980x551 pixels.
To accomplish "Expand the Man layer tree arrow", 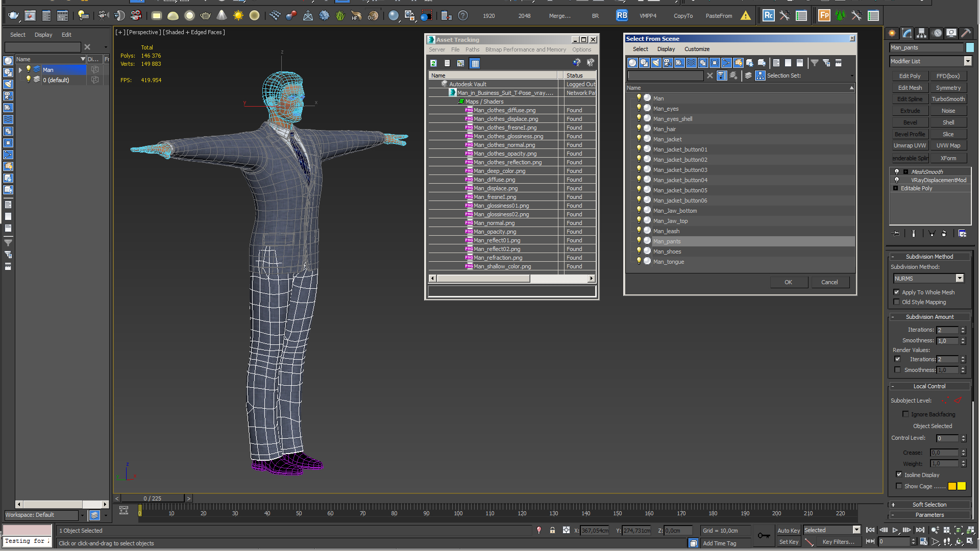I will [x=20, y=70].
